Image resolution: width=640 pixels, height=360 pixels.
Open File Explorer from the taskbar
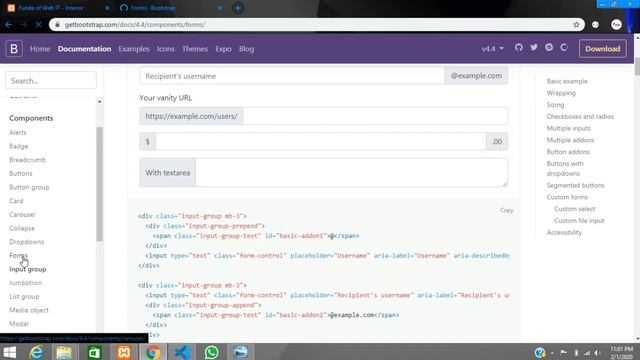click(x=64, y=352)
